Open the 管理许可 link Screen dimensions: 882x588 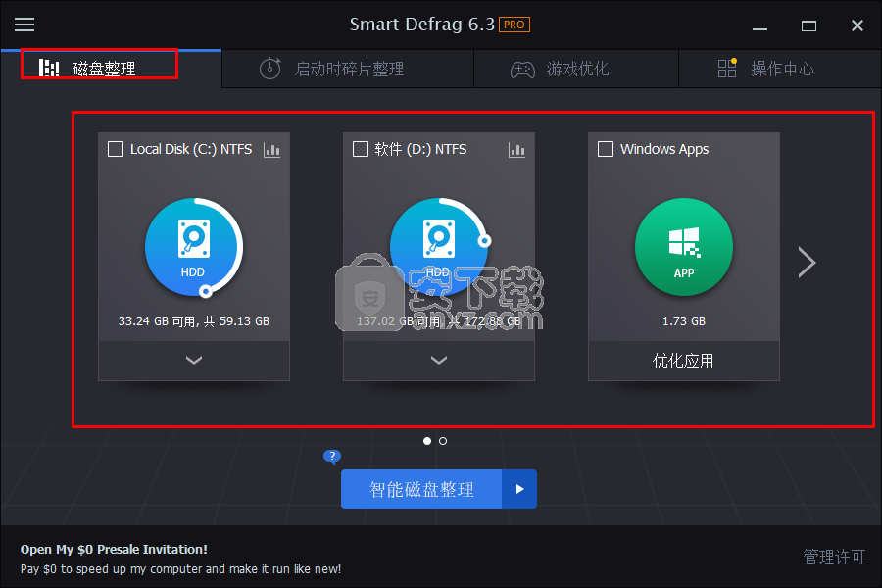pyautogui.click(x=834, y=557)
